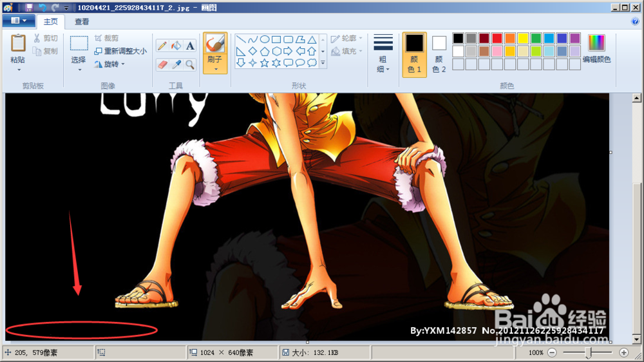This screenshot has width=644, height=362.
Task: Open the Outline (轮廓) dropdown
Action: [346, 38]
